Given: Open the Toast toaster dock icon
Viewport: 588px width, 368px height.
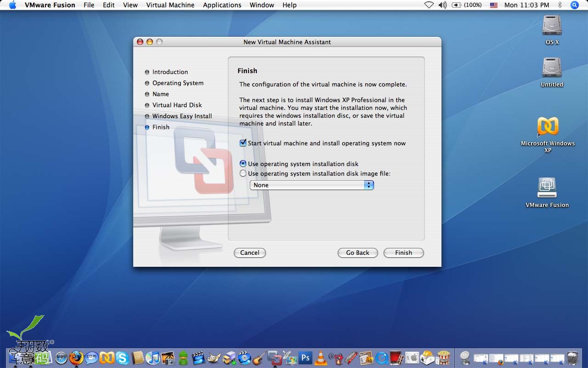Looking at the screenshot, I should 427,357.
